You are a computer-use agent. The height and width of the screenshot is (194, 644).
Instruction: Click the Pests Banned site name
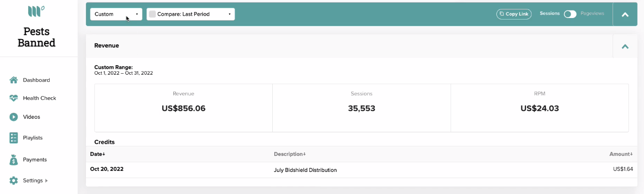pos(36,37)
